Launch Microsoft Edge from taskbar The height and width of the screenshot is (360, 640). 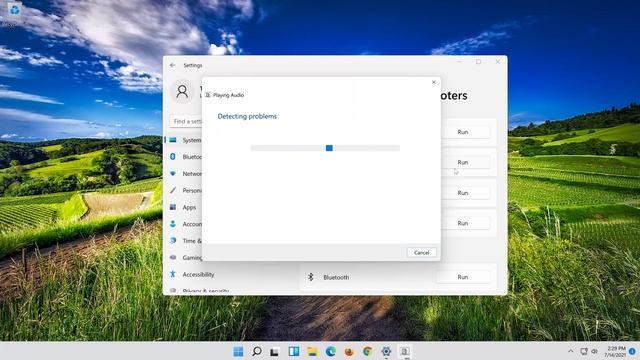331,351
